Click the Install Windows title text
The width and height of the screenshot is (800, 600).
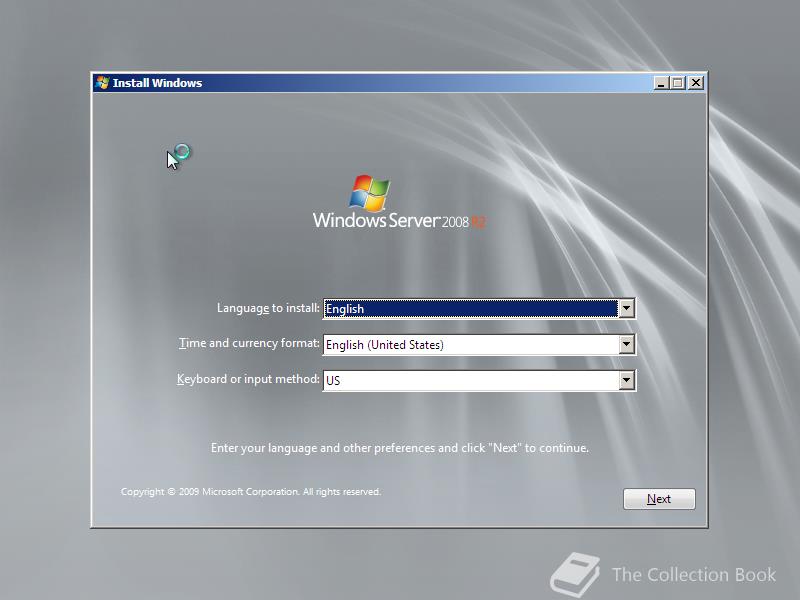coord(157,83)
